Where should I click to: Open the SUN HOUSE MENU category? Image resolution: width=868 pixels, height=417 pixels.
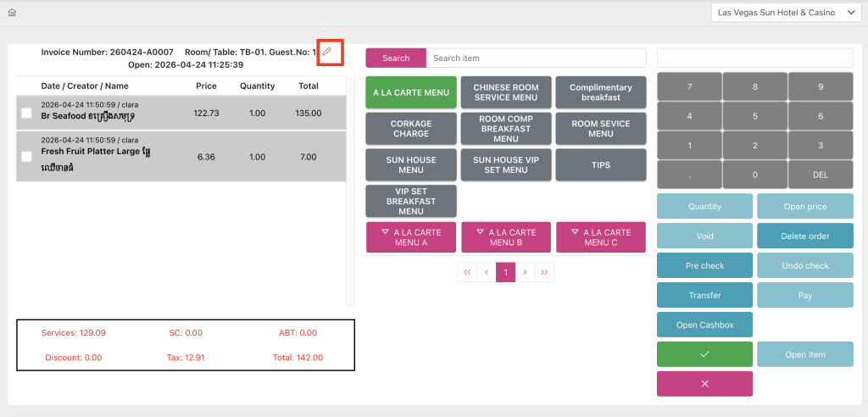point(411,164)
